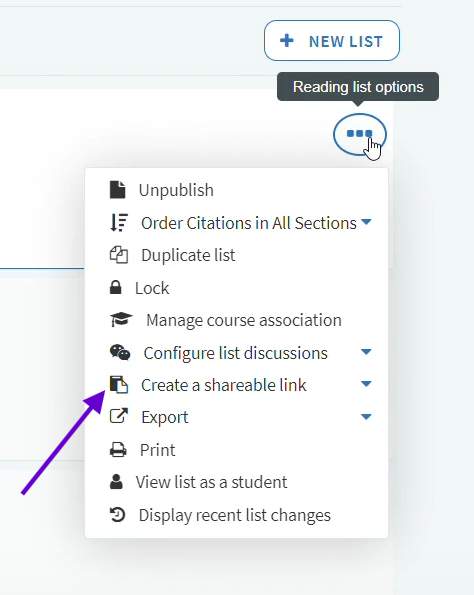Screen dimensions: 474x595
Task: Click the graduation cap course icon
Action: pos(121,320)
